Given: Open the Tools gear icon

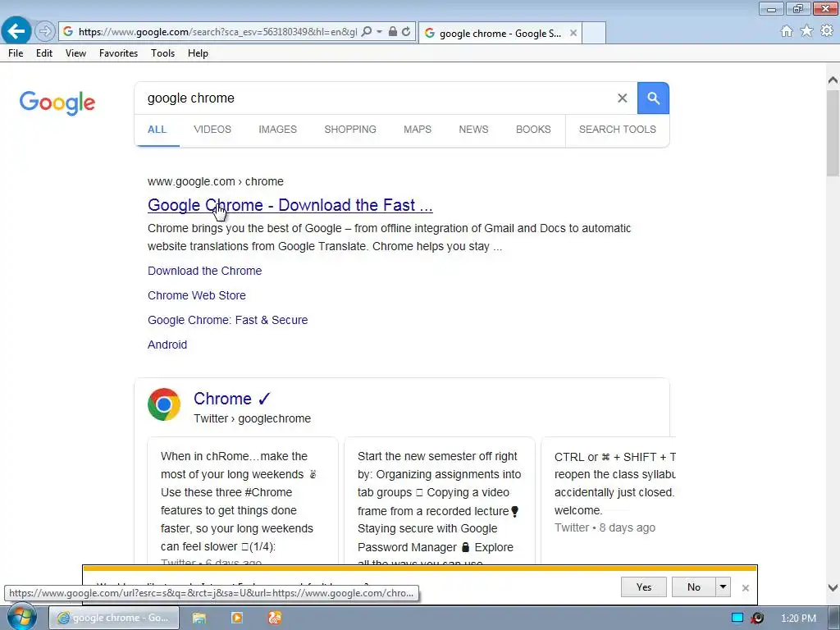Looking at the screenshot, I should (x=827, y=31).
